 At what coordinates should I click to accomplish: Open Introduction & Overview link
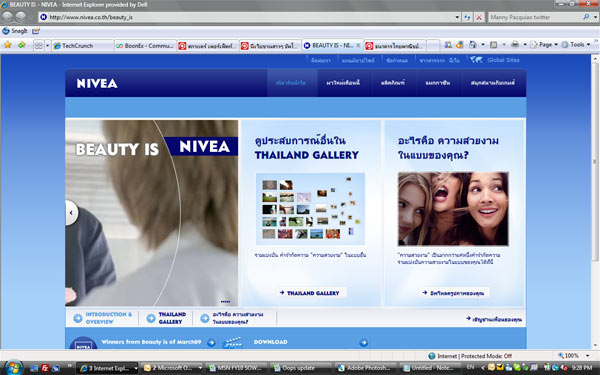click(108, 318)
